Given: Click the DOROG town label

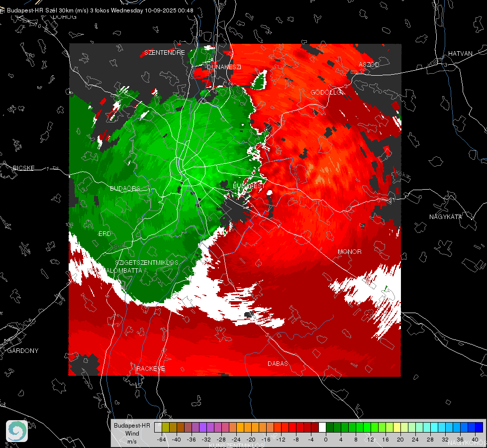Looking at the screenshot, I should point(65,17).
